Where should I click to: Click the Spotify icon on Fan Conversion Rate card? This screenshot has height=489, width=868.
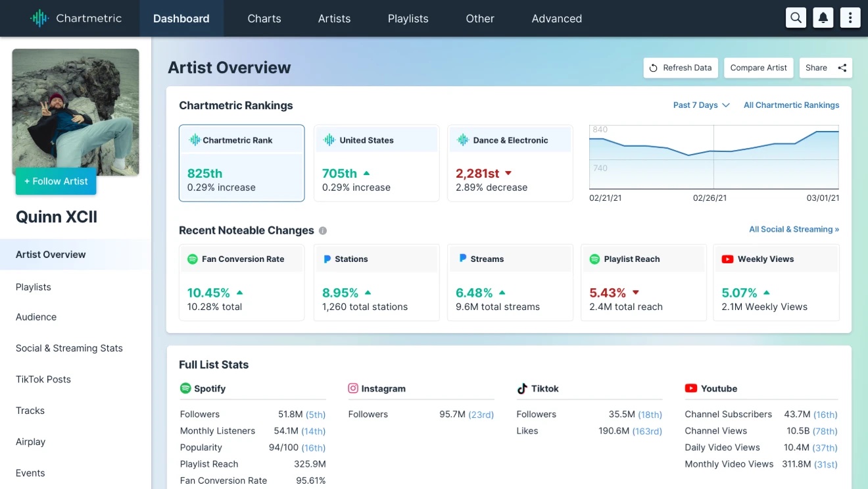[193, 259]
